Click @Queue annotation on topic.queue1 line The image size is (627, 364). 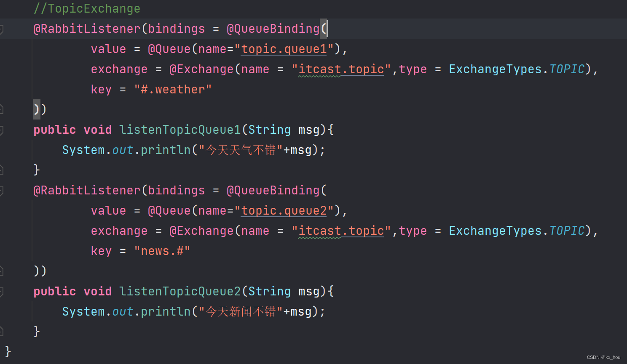(x=169, y=49)
